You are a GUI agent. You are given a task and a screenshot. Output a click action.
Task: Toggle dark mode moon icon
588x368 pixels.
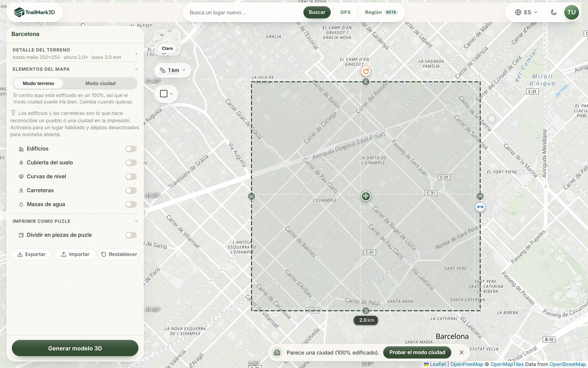pos(554,12)
